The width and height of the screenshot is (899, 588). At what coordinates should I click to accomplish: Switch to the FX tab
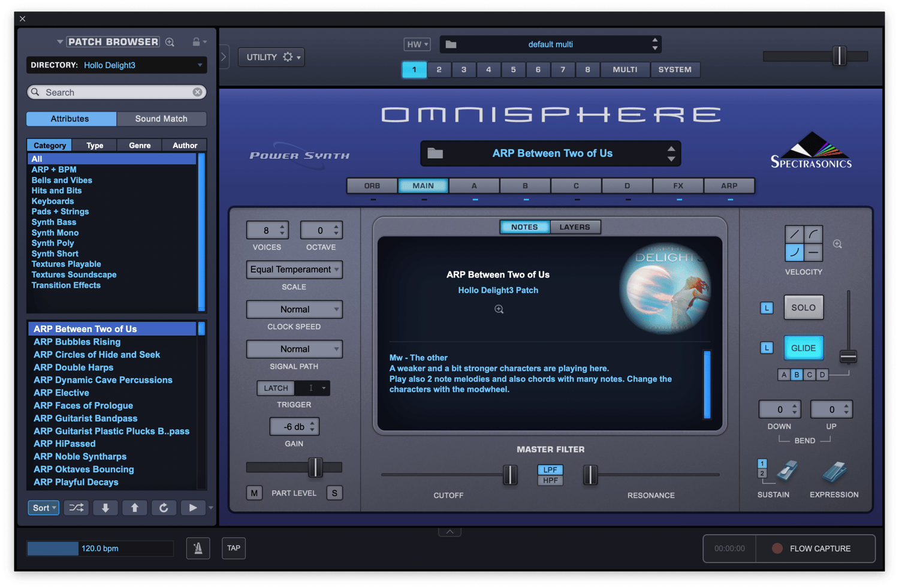[x=678, y=186]
